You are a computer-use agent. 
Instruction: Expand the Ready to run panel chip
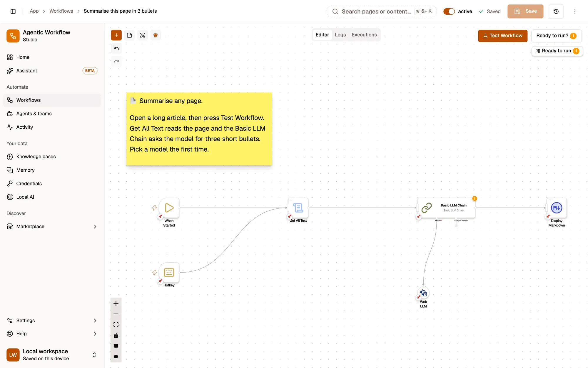(557, 51)
